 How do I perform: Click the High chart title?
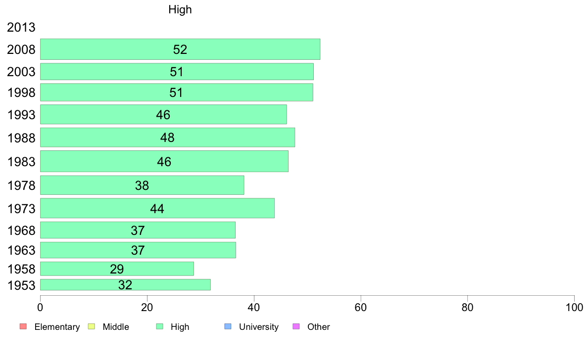(180, 9)
